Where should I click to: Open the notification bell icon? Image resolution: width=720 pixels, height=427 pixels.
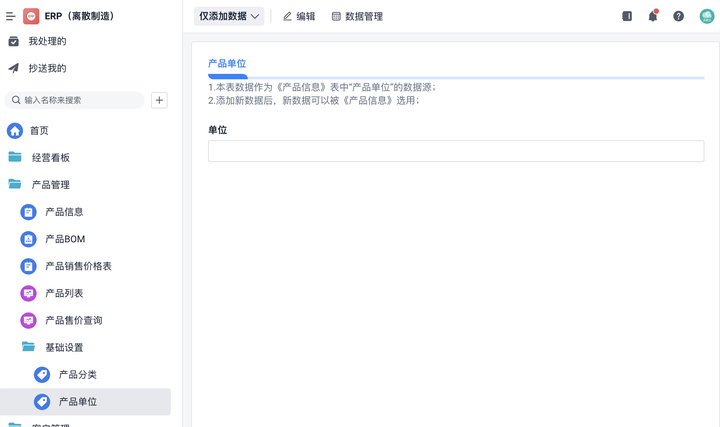[653, 16]
